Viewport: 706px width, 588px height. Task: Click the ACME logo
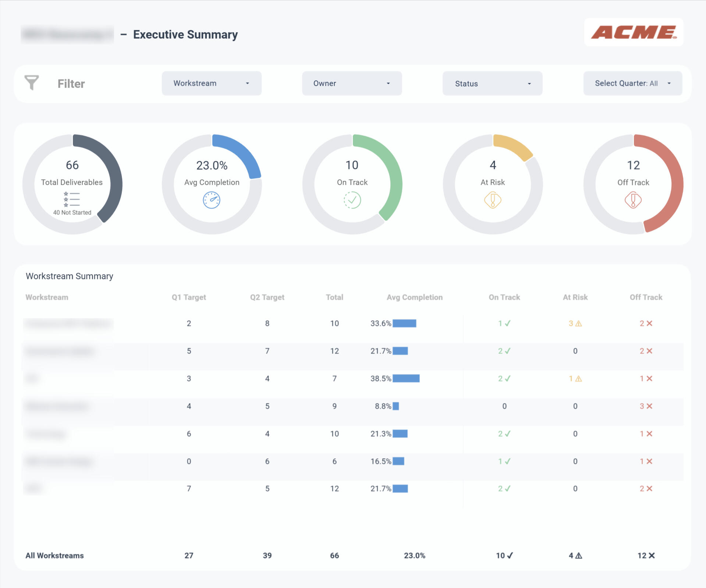coord(634,32)
